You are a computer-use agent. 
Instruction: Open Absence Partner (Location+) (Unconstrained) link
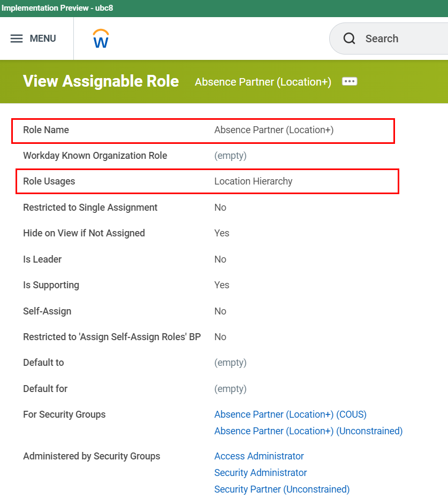tap(308, 431)
